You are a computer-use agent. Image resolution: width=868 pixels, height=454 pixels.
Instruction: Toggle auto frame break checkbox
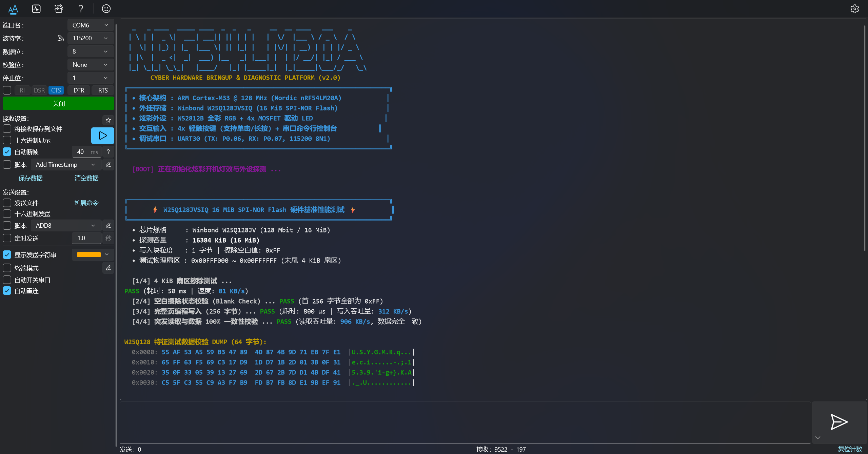pos(7,152)
